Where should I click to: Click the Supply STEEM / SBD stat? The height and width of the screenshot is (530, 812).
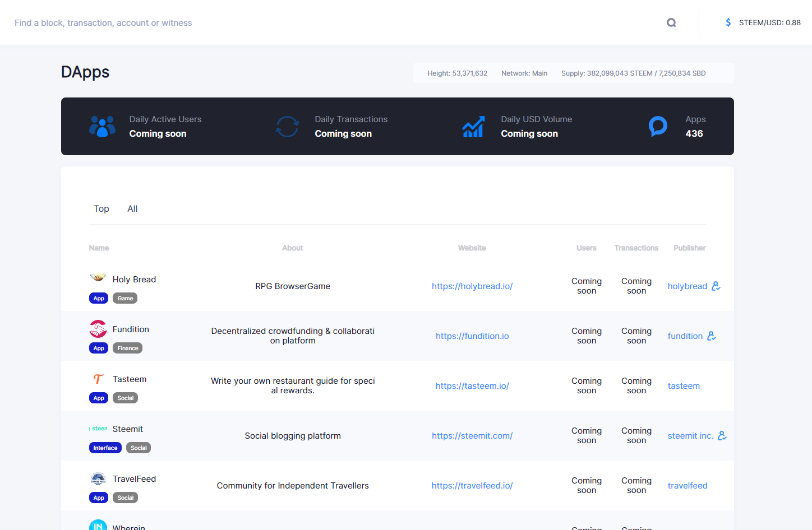point(634,73)
